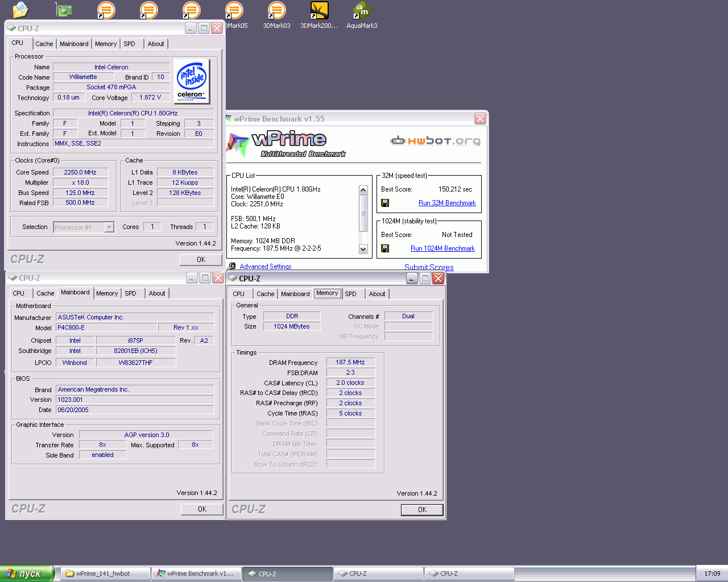
Task: Go to About tab in the CPU-Z Memory window
Action: 377,294
